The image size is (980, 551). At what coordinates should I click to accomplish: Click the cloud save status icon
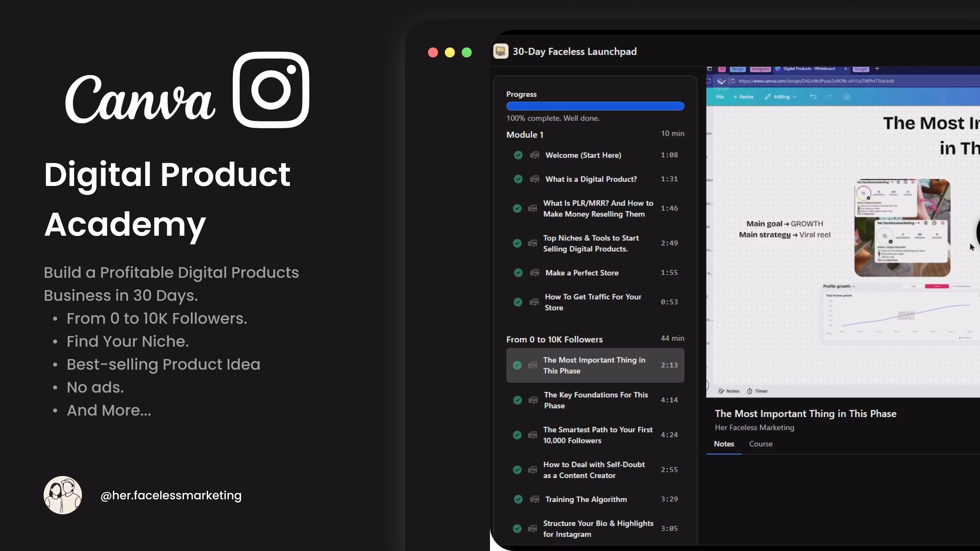pyautogui.click(x=847, y=97)
